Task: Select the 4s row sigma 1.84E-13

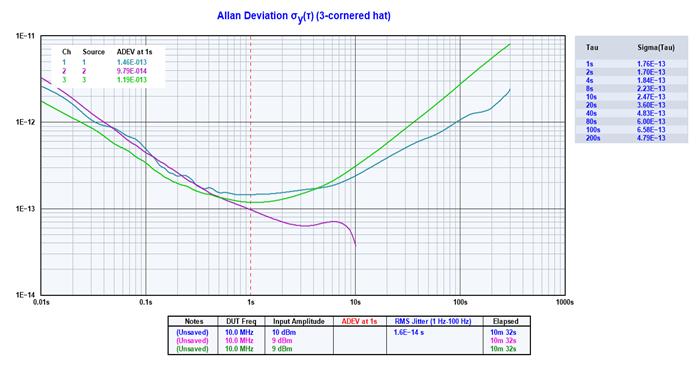Action: pyautogui.click(x=651, y=81)
